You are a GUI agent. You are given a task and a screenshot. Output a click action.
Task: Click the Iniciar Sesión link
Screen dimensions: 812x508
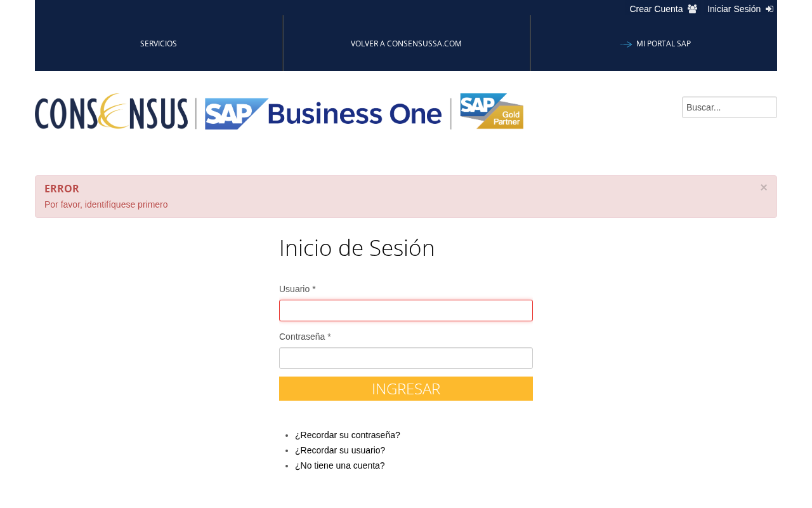[734, 9]
